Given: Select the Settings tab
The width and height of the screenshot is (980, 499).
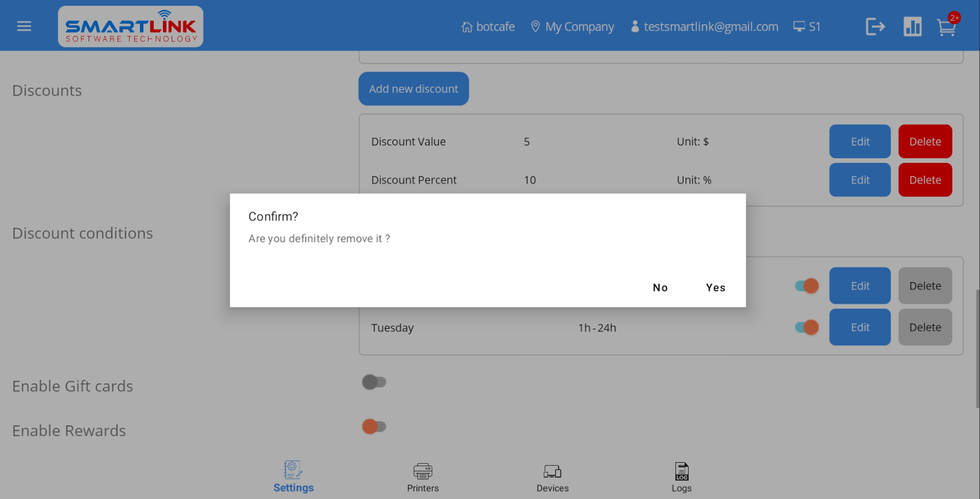Looking at the screenshot, I should pyautogui.click(x=293, y=477).
